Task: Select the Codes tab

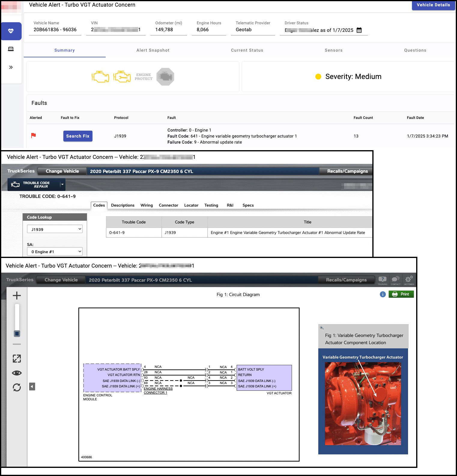Action: tap(99, 205)
